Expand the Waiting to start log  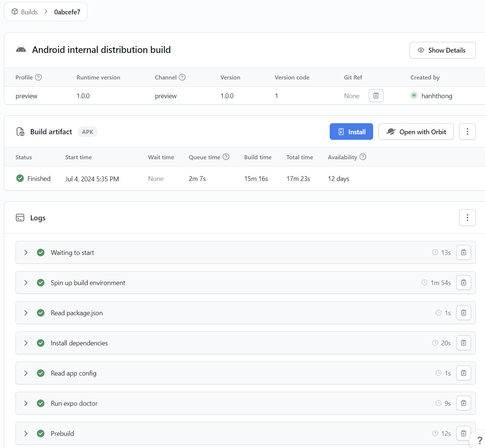[x=26, y=252]
